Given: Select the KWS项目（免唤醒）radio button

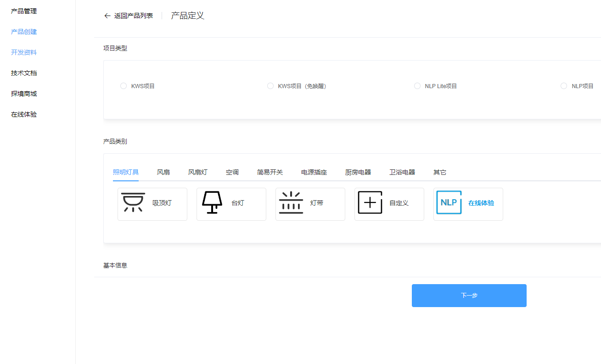Looking at the screenshot, I should pyautogui.click(x=270, y=86).
